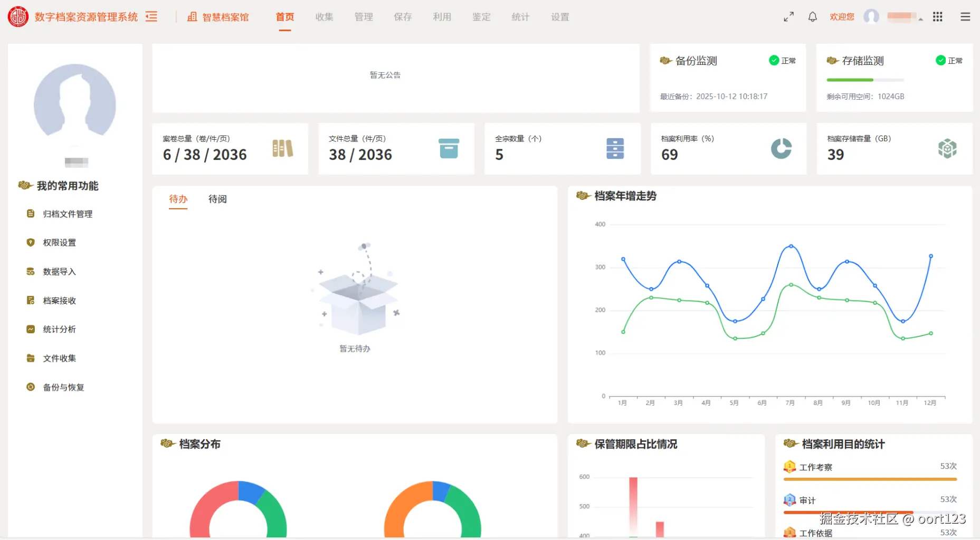Image resolution: width=980 pixels, height=540 pixels.
Task: Click the 档案利用率 value 69
Action: (x=670, y=155)
